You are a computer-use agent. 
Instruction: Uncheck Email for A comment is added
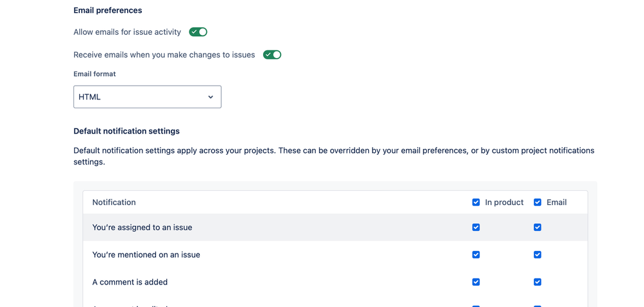tap(537, 282)
